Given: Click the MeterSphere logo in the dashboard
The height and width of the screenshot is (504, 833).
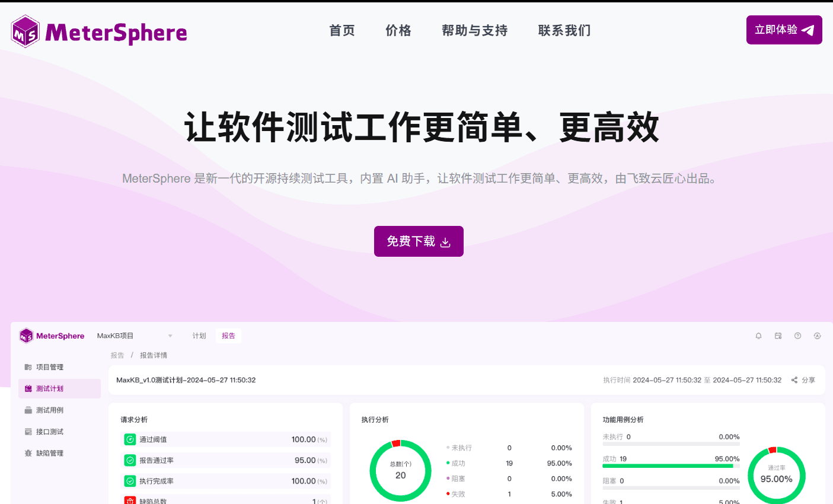Looking at the screenshot, I should (52, 336).
